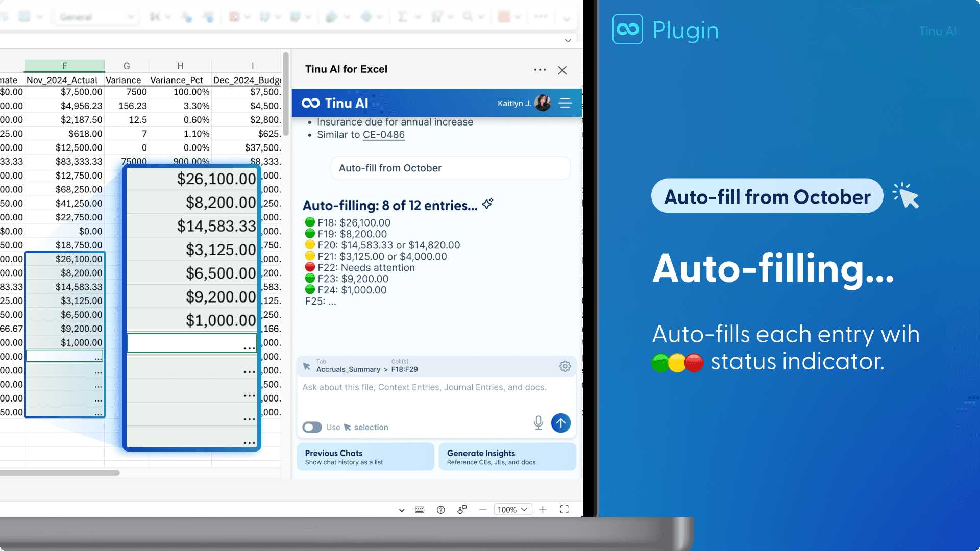
Task: Click the feedback icon in status bar
Action: point(462,510)
